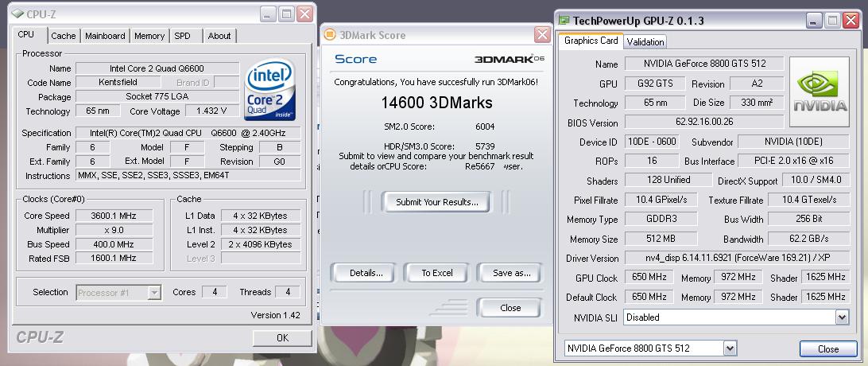The image size is (868, 366).
Task: Click the SM2.0 Score value 6004
Action: tap(485, 127)
